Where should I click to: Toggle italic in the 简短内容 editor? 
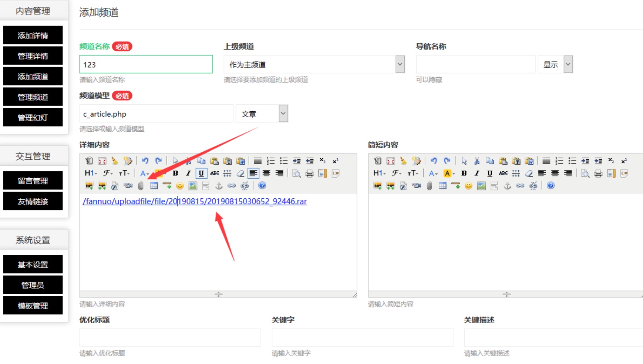tap(477, 173)
